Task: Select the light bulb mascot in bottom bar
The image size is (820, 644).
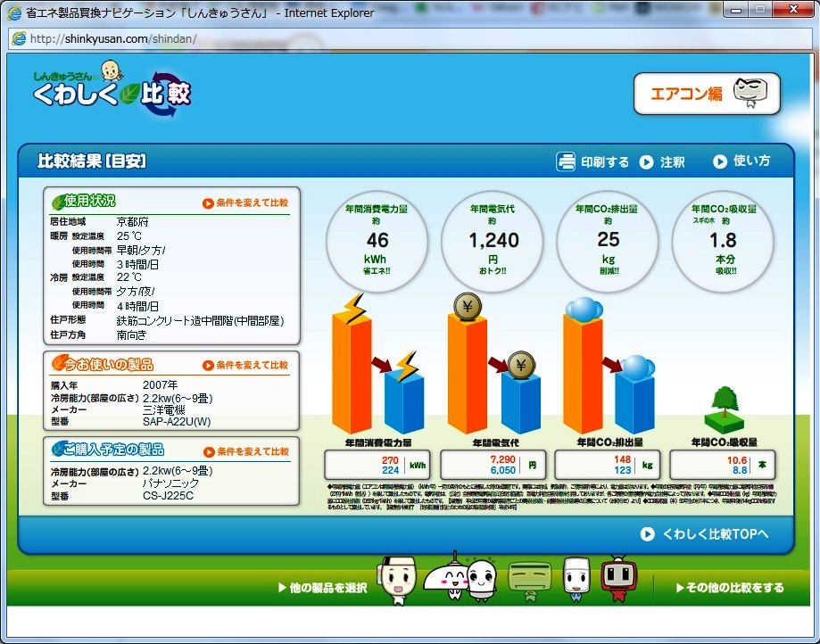Action: click(482, 579)
